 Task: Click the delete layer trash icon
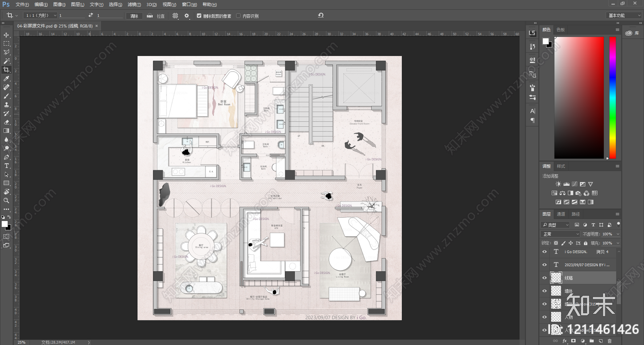point(609,341)
